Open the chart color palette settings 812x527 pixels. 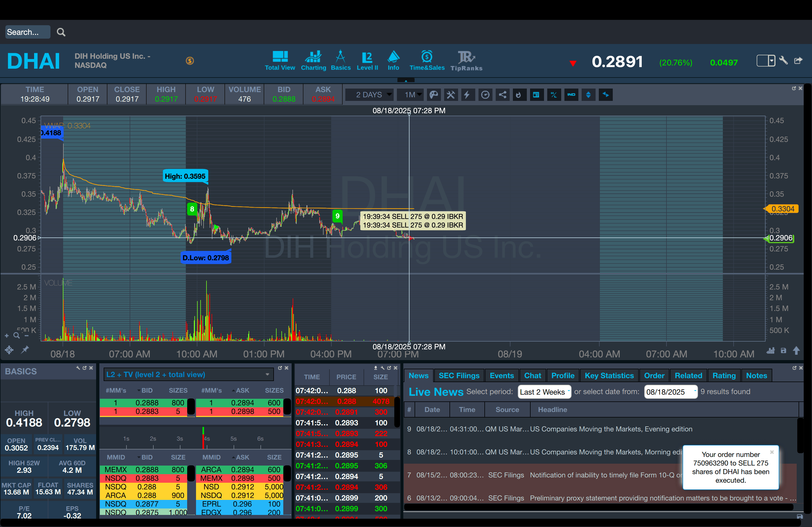[433, 95]
